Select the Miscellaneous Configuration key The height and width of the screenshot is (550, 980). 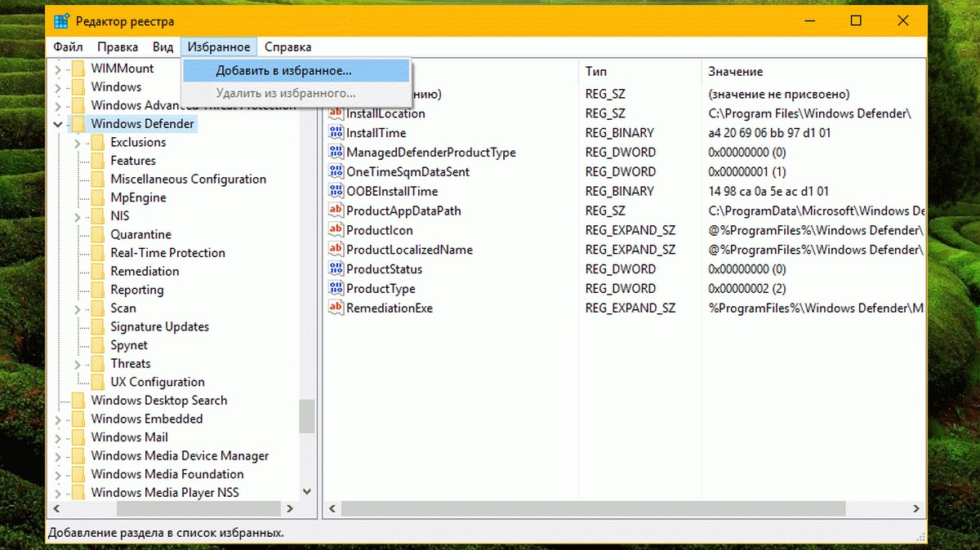tap(189, 180)
